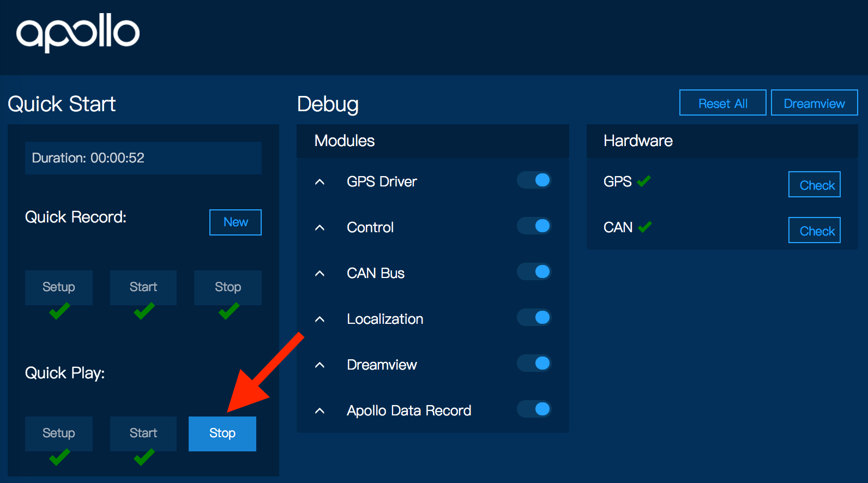This screenshot has width=868, height=483.
Task: Toggle the Apollo Data Record switch
Action: click(534, 409)
